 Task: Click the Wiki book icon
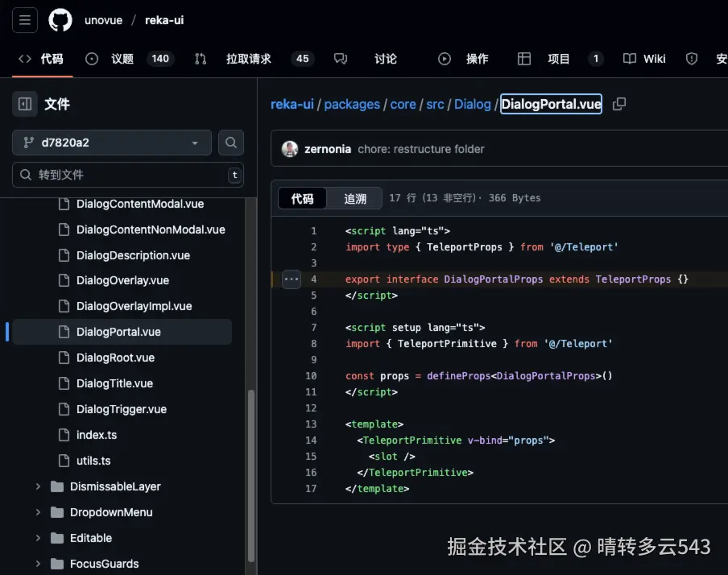(630, 59)
